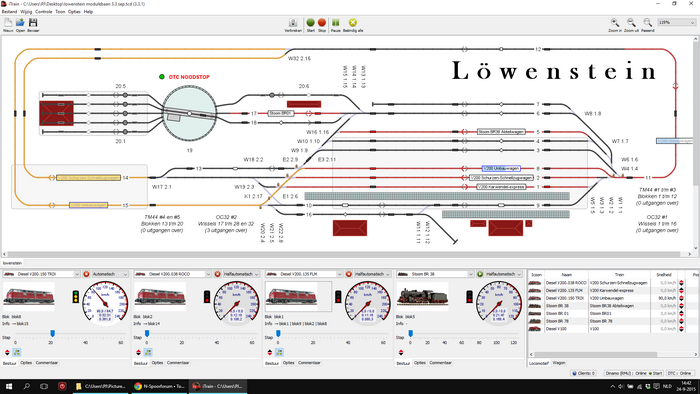This screenshot has width=700, height=394.
Task: Open the Automatisch mode dropdown
Action: coord(110,274)
